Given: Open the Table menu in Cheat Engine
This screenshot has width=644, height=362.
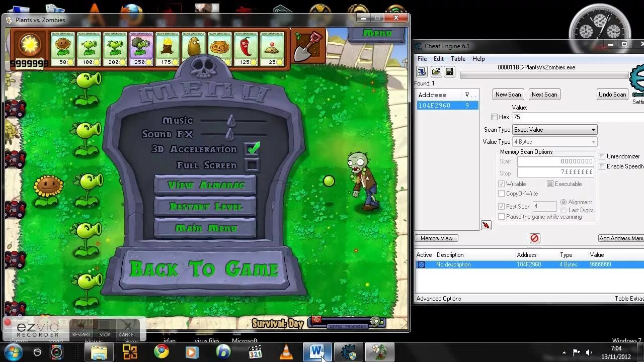Looking at the screenshot, I should coord(458,59).
